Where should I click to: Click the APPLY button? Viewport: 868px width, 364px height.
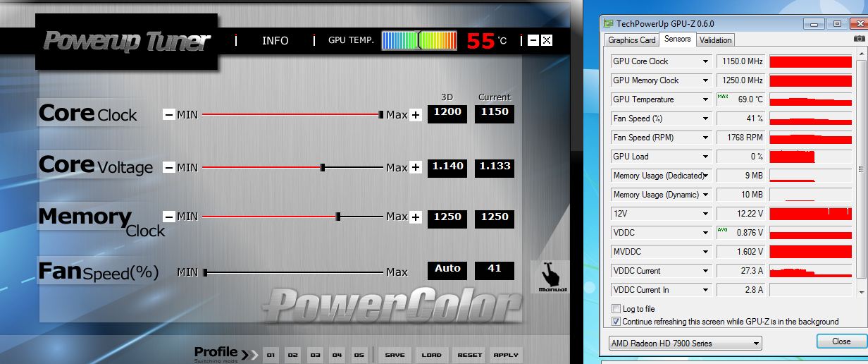click(506, 355)
